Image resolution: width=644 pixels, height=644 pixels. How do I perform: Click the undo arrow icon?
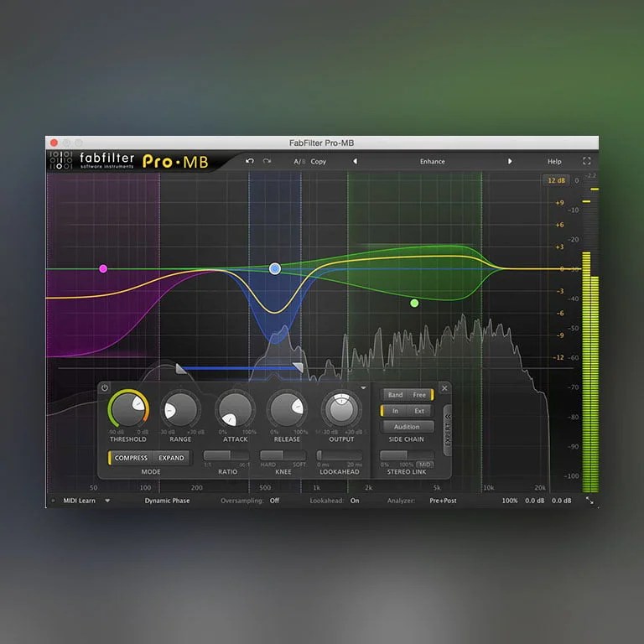[x=249, y=161]
